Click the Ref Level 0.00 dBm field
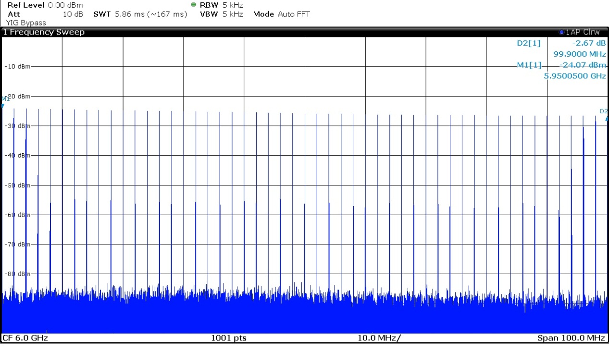Viewport: 609px width, 364px height. [45, 5]
